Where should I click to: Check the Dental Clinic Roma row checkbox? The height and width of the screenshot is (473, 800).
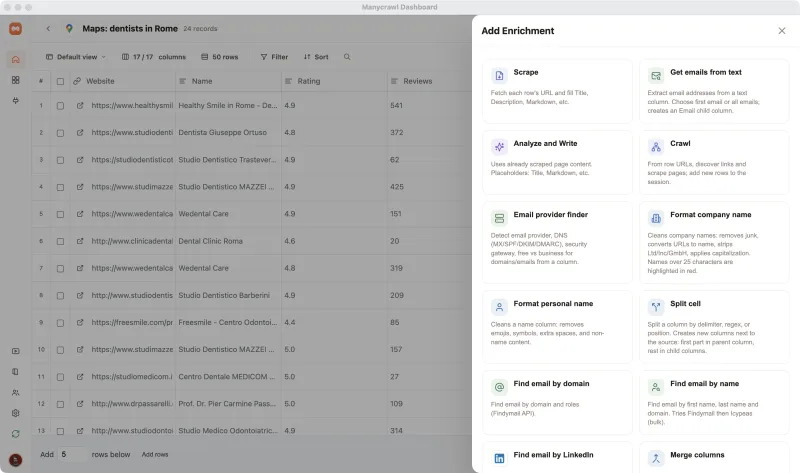click(x=60, y=241)
